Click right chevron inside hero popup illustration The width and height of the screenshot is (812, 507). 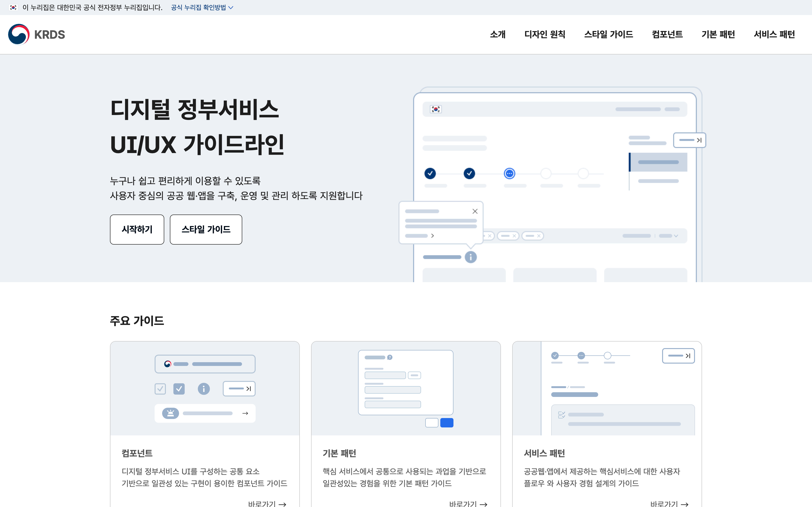[433, 236]
